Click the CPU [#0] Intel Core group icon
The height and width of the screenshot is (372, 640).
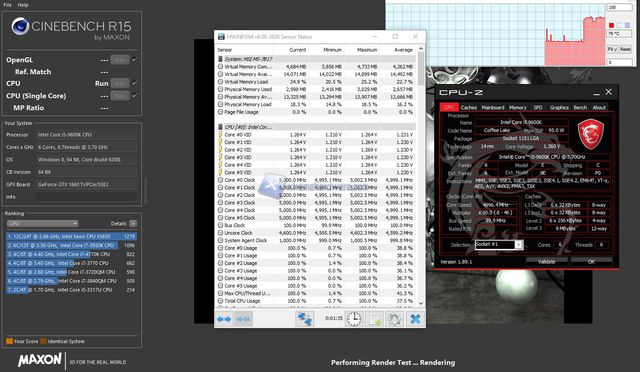pos(220,127)
